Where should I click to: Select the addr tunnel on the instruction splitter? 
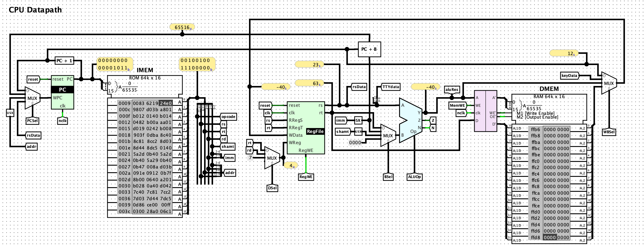pos(230,173)
